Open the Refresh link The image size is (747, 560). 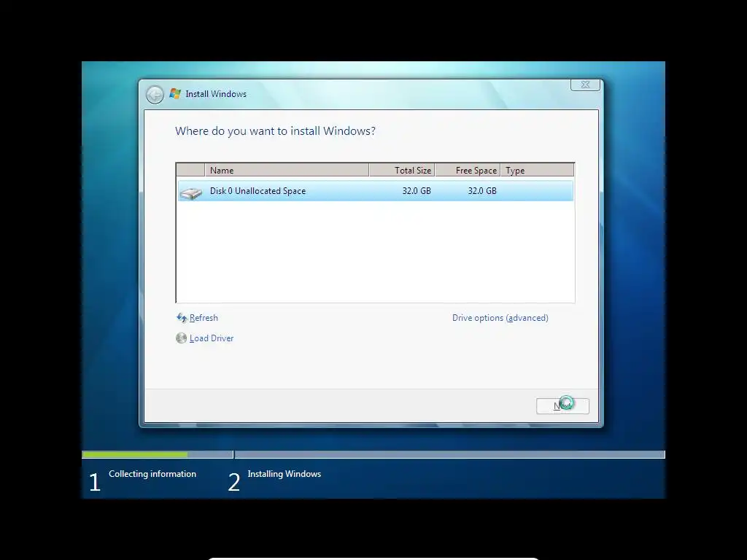point(204,318)
